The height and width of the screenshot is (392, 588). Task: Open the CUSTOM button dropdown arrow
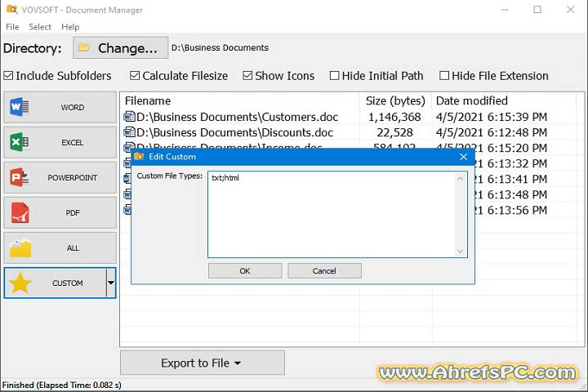pyautogui.click(x=111, y=283)
